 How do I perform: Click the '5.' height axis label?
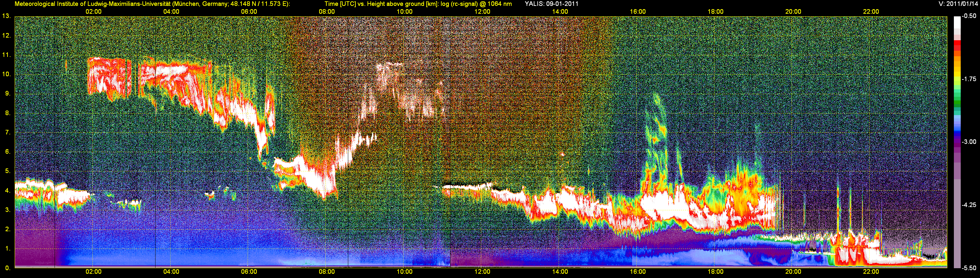8,171
